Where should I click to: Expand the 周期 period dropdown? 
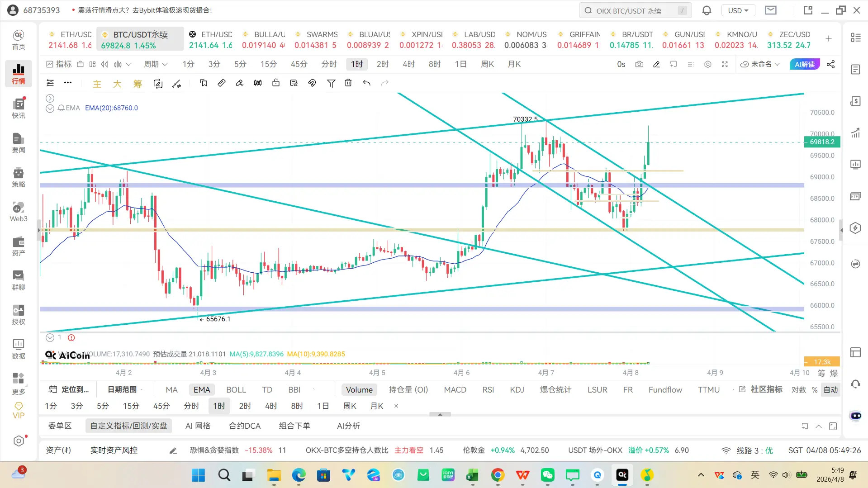coord(156,64)
